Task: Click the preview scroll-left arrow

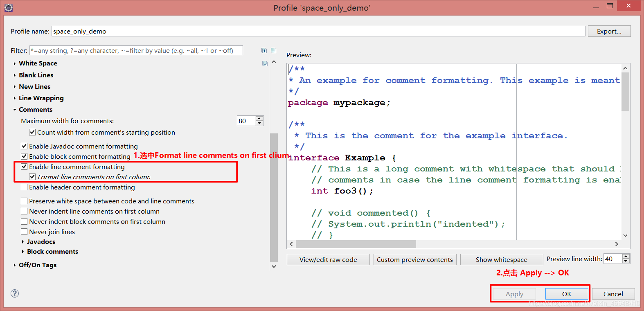Action: pyautogui.click(x=291, y=244)
